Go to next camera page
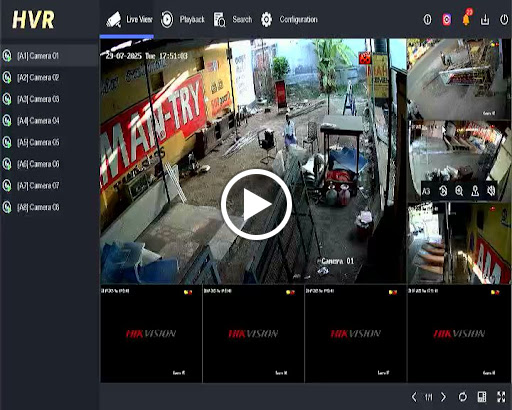 click(x=443, y=397)
